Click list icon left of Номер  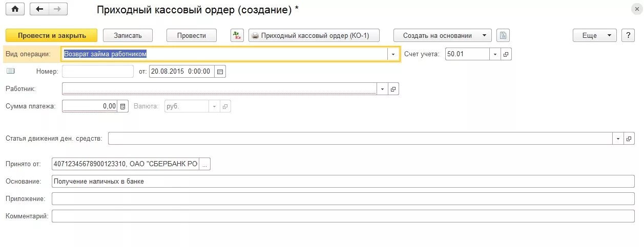tap(11, 71)
